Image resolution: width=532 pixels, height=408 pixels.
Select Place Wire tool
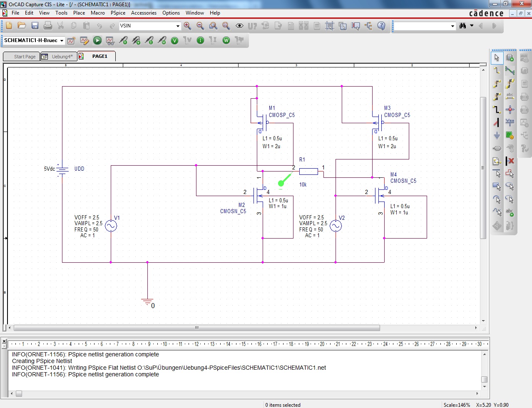click(x=497, y=71)
